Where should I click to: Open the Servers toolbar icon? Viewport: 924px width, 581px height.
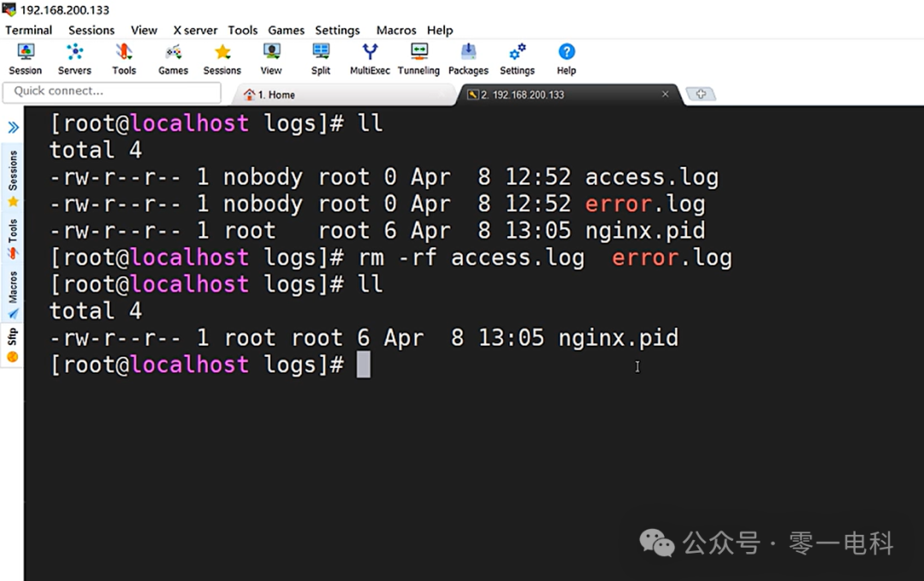74,59
